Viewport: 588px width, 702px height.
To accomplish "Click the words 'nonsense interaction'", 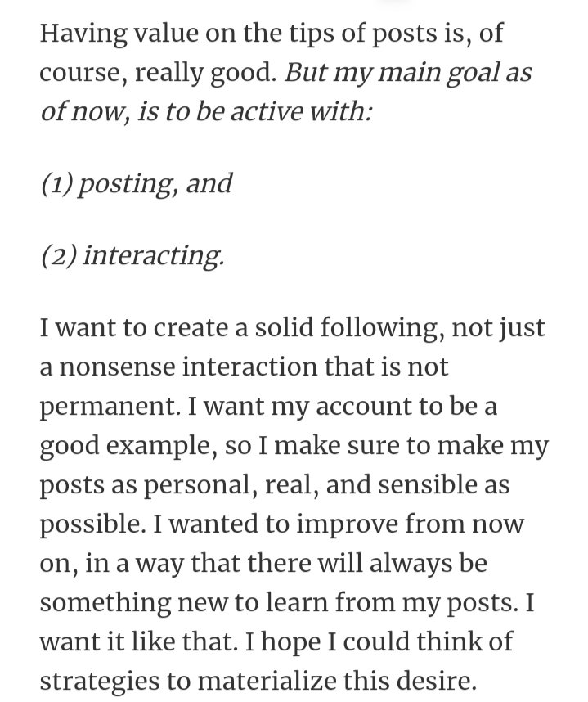I will point(187,367).
